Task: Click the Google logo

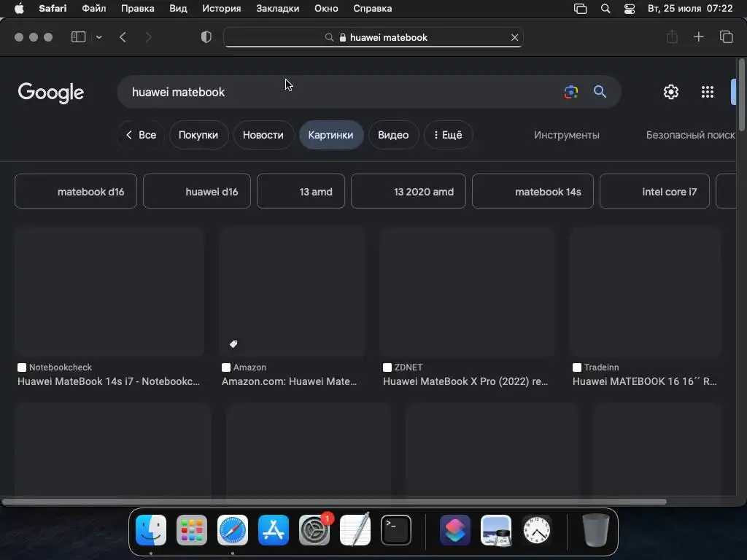Action: pyautogui.click(x=51, y=93)
